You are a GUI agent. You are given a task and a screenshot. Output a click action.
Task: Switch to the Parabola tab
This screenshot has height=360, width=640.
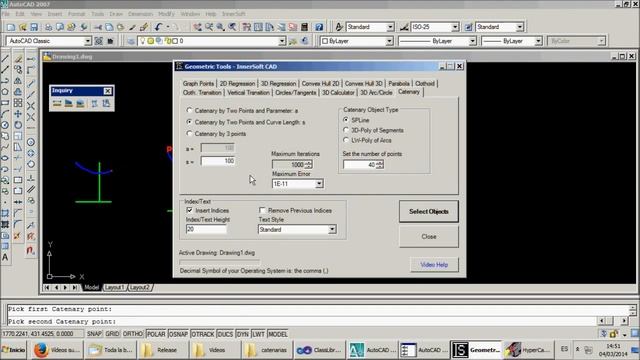coord(399,83)
